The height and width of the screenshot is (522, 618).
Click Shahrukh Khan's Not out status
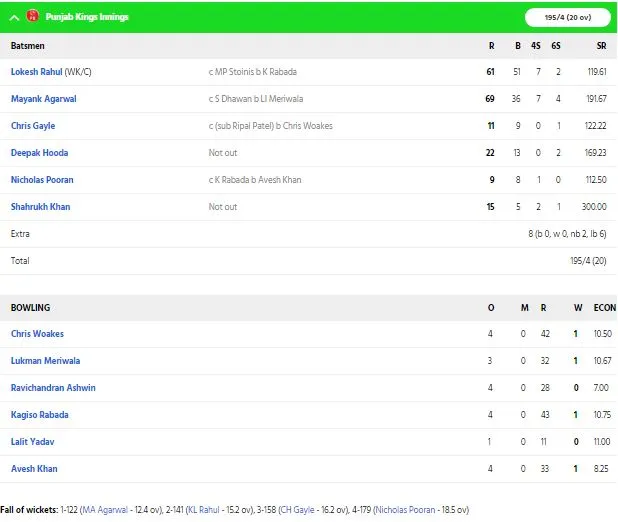(223, 207)
